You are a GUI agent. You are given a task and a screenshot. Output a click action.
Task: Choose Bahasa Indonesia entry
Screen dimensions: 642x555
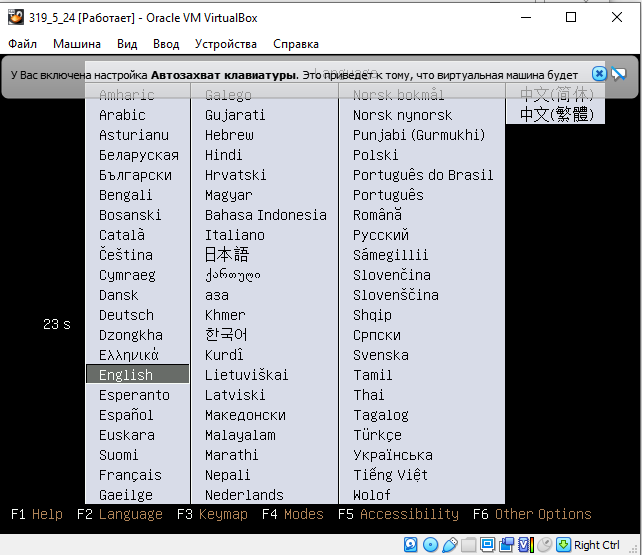[x=266, y=215]
